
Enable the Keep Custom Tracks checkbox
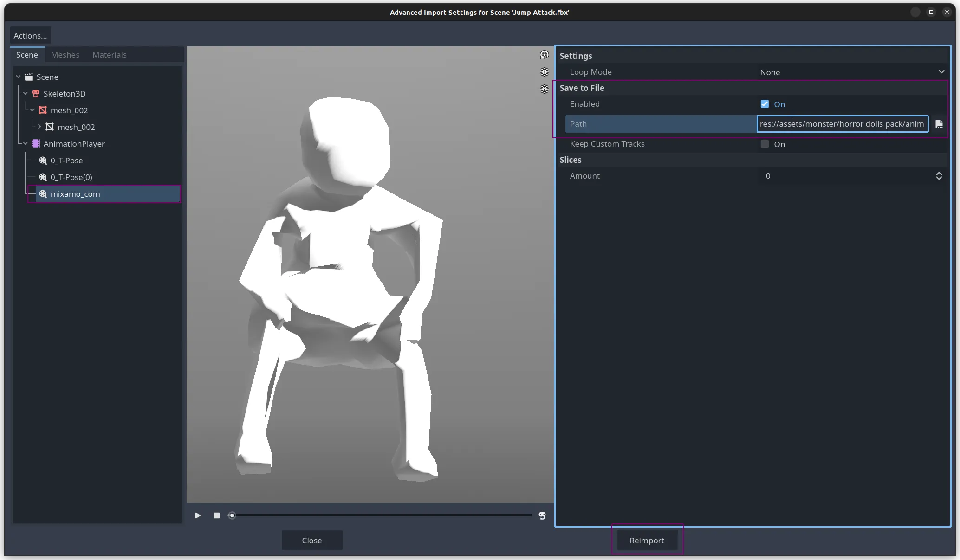(x=765, y=144)
